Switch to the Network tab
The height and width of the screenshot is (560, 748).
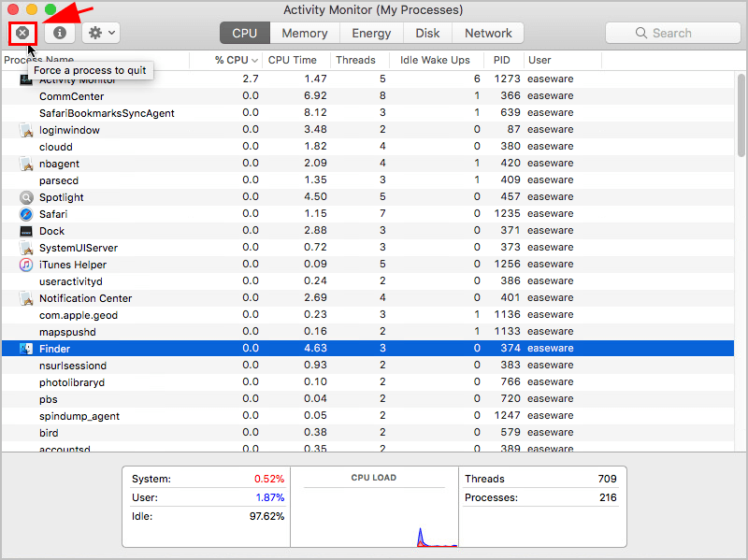coord(488,33)
